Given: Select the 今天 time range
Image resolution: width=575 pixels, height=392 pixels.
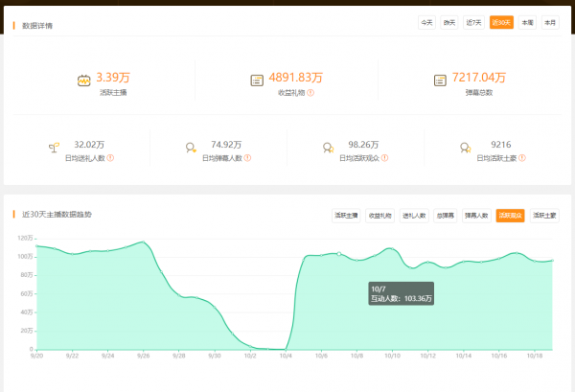Looking at the screenshot, I should 426,22.
